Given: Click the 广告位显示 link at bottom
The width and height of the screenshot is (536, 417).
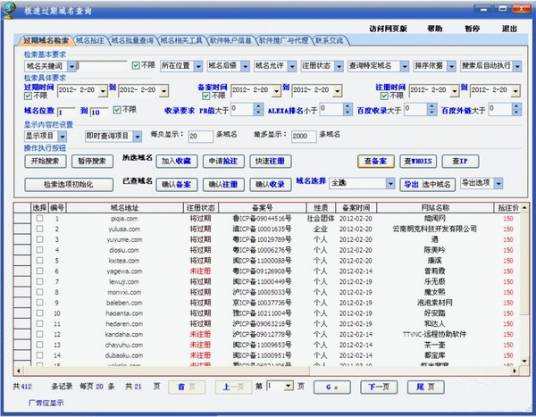Looking at the screenshot, I should (x=46, y=403).
